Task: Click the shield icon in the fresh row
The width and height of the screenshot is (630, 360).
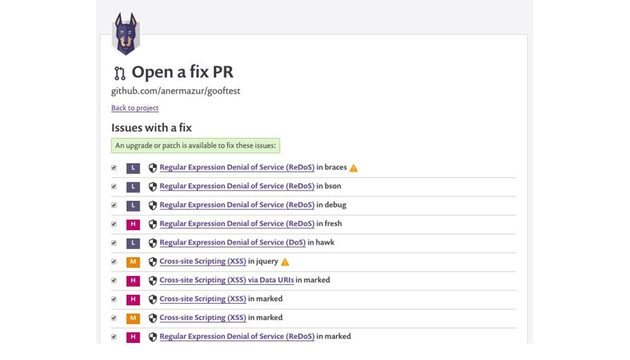Action: click(x=152, y=224)
